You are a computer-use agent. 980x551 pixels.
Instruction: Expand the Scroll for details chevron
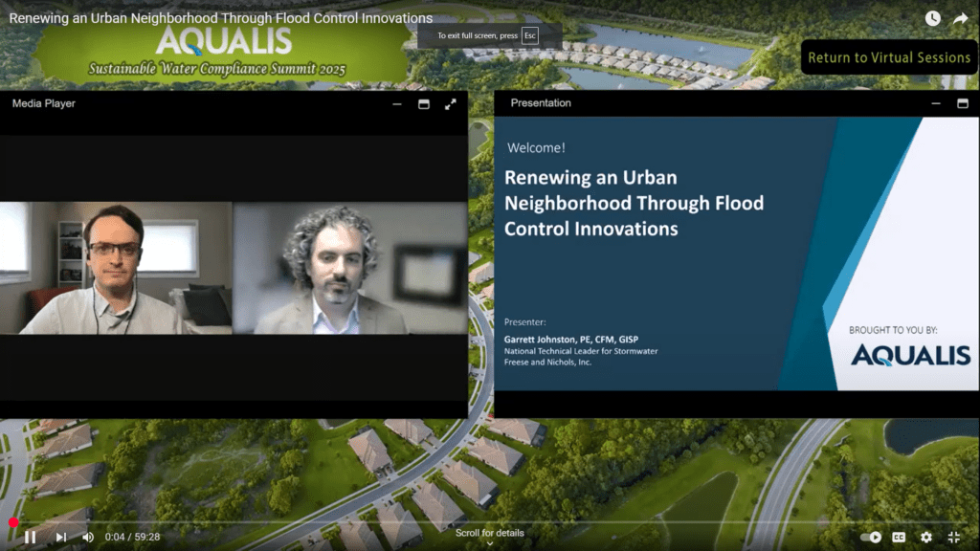tap(488, 541)
